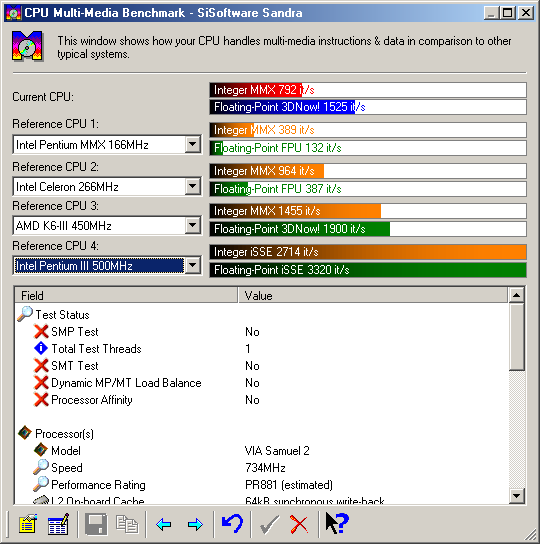
Task: Click the multi-media benchmark logo icon
Action: point(27,46)
